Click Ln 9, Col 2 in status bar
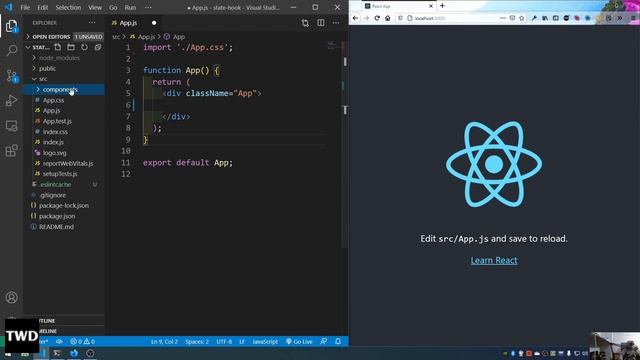This screenshot has height=360, width=640. point(164,342)
